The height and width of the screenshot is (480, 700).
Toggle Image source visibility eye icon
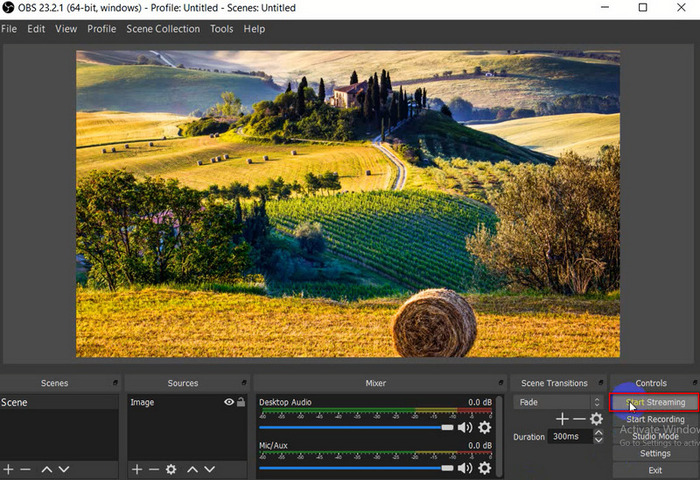[x=229, y=402]
